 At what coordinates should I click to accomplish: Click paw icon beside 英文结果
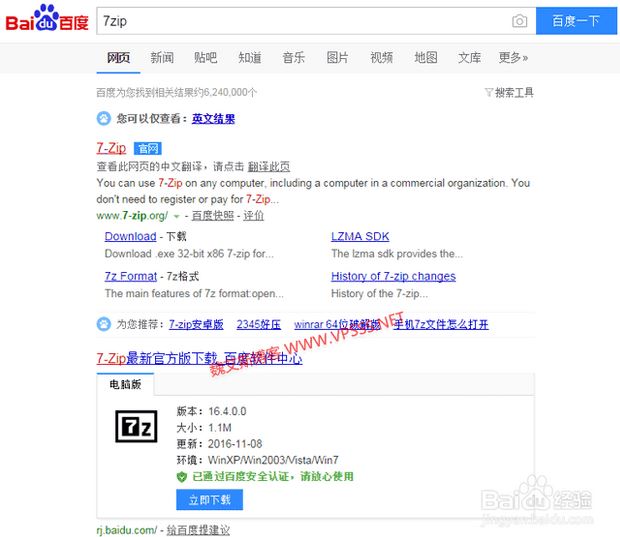[x=104, y=118]
